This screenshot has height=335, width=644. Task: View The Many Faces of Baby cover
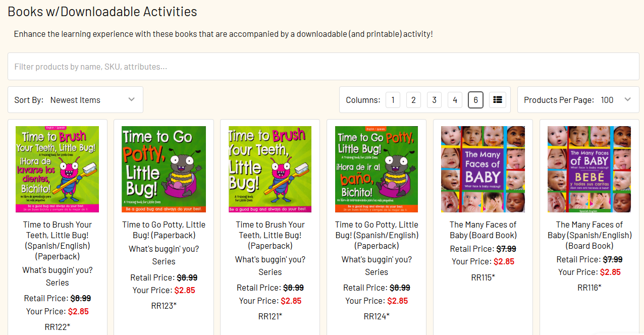(x=483, y=169)
